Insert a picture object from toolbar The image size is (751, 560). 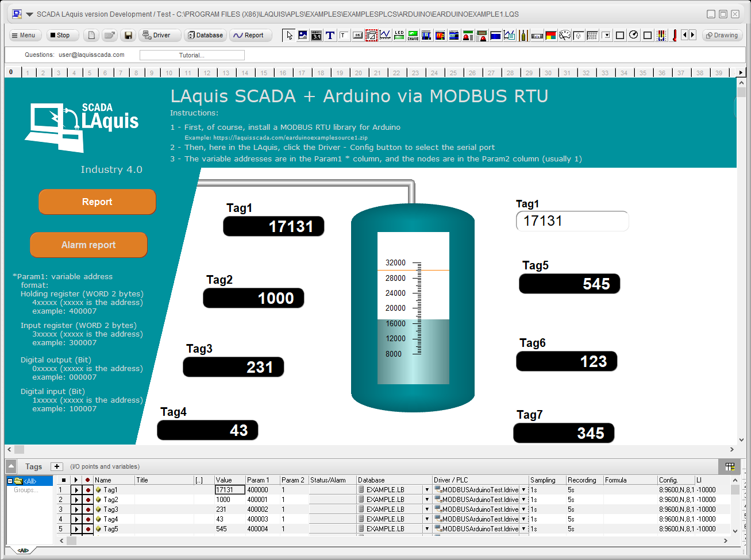point(303,35)
